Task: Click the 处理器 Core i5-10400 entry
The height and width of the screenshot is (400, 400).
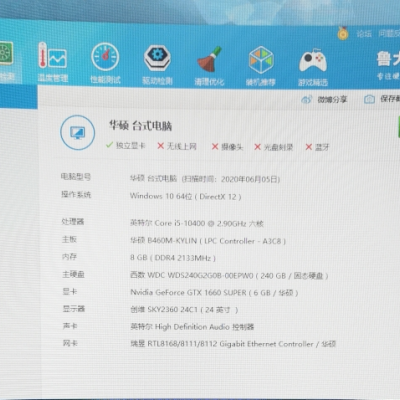Action: [197, 223]
